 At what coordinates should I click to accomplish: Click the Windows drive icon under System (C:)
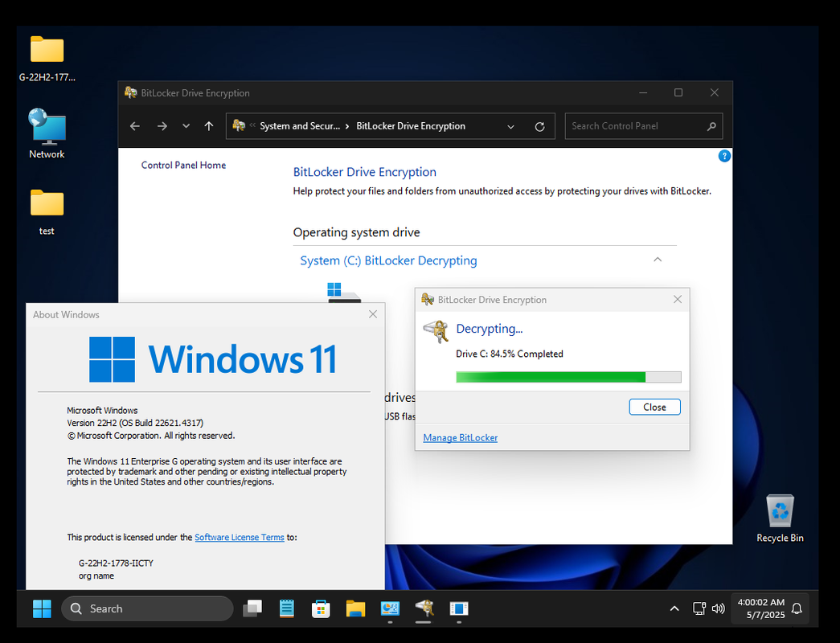pyautogui.click(x=343, y=293)
